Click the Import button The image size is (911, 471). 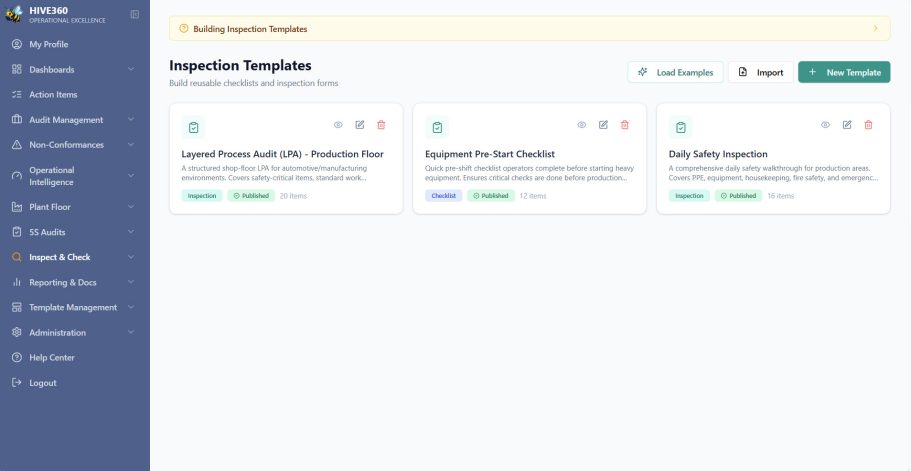pyautogui.click(x=761, y=72)
